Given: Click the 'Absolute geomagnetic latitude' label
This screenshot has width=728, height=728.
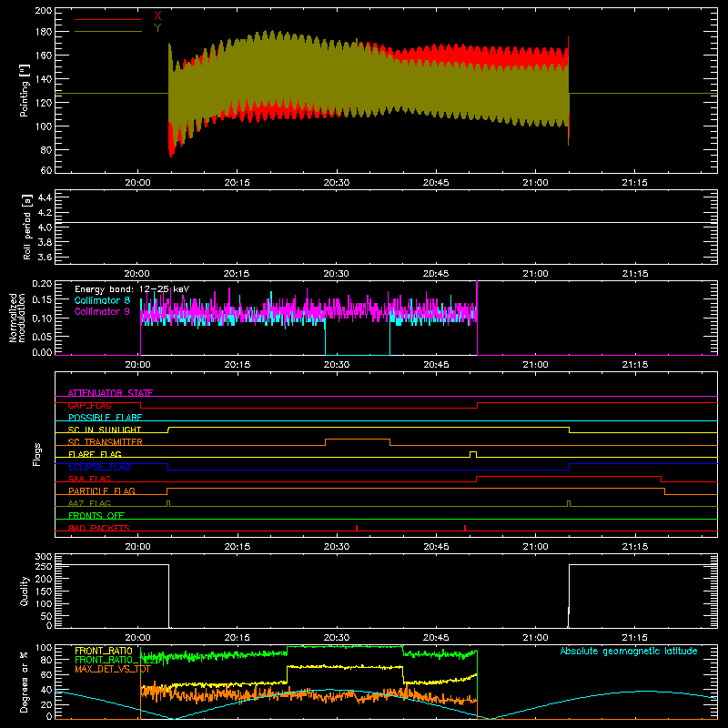Looking at the screenshot, I should coord(629,651).
